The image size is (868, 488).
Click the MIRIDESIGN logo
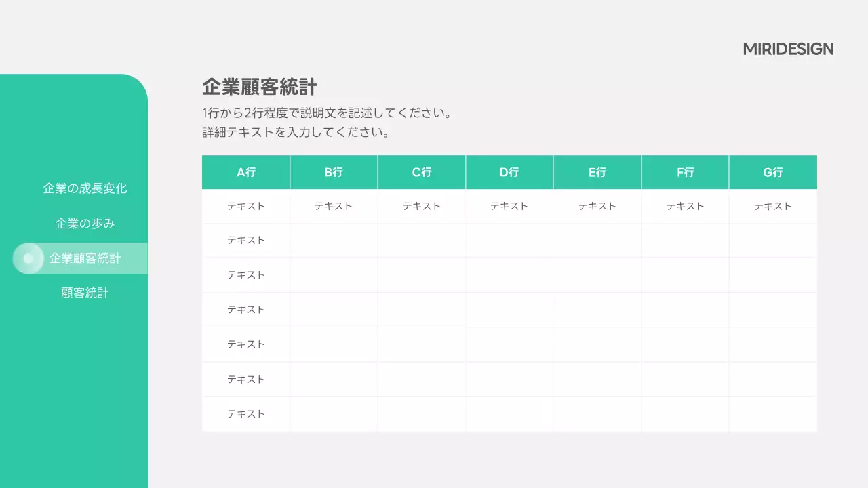tap(788, 49)
